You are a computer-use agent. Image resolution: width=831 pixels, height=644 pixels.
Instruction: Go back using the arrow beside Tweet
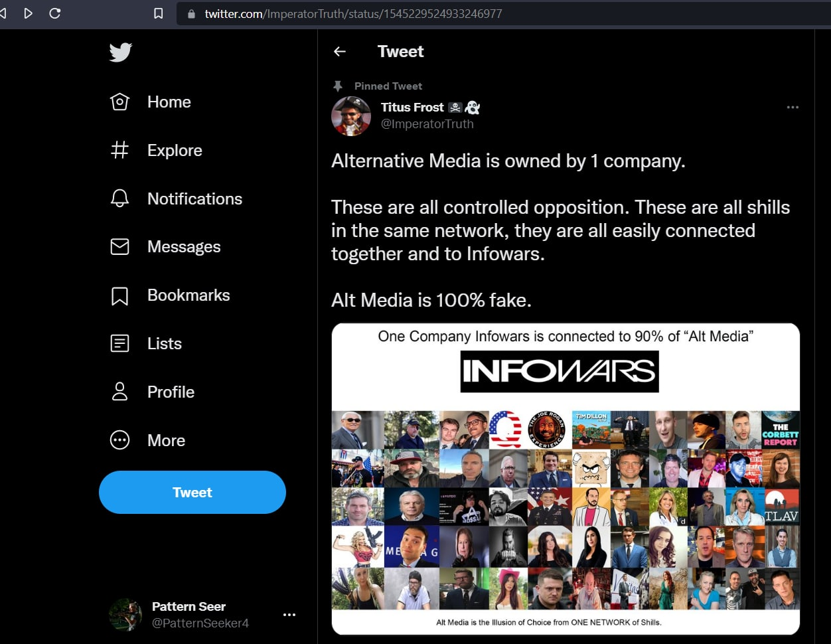point(340,52)
